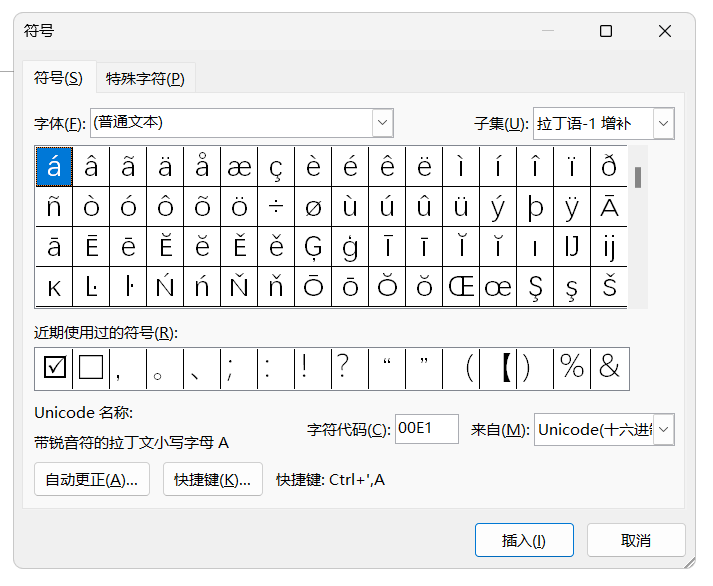
Task: Open the 字体 font dropdown
Action: pyautogui.click(x=382, y=123)
